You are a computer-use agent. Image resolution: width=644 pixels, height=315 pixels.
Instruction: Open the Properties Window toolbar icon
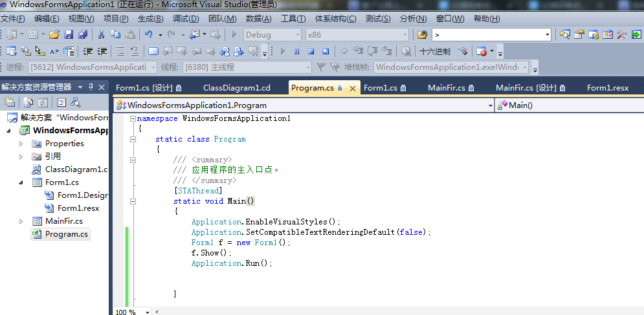point(579,34)
